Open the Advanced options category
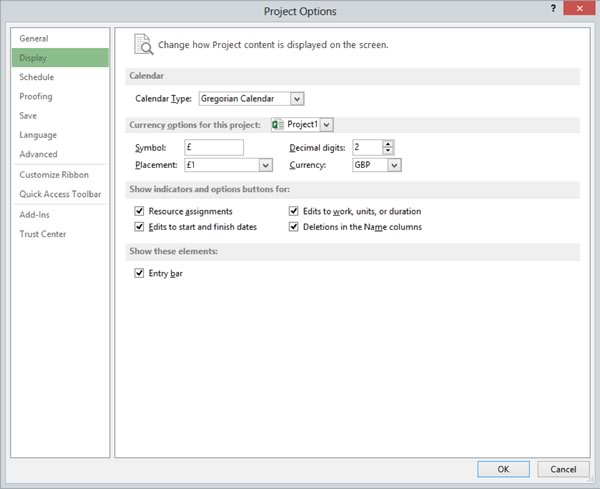The height and width of the screenshot is (489, 600). coord(39,154)
